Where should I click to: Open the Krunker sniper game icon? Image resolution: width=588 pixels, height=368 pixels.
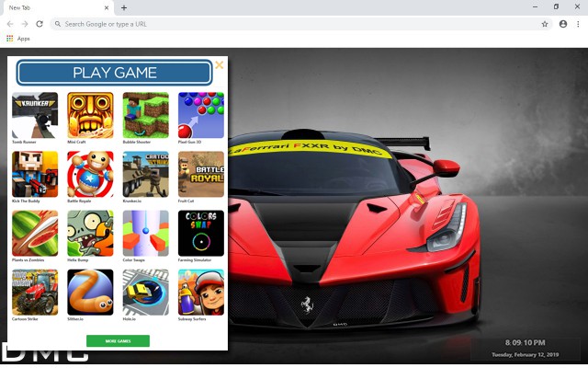tap(35, 115)
